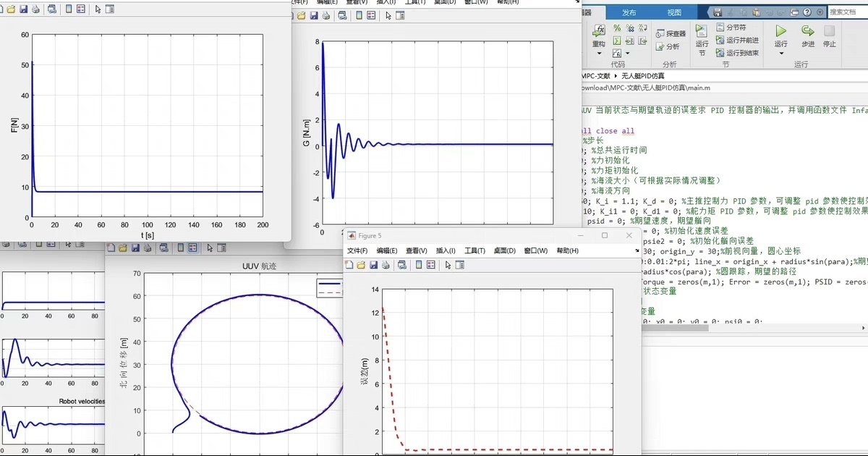Click the 步进 step button
868x456 pixels.
click(808, 35)
